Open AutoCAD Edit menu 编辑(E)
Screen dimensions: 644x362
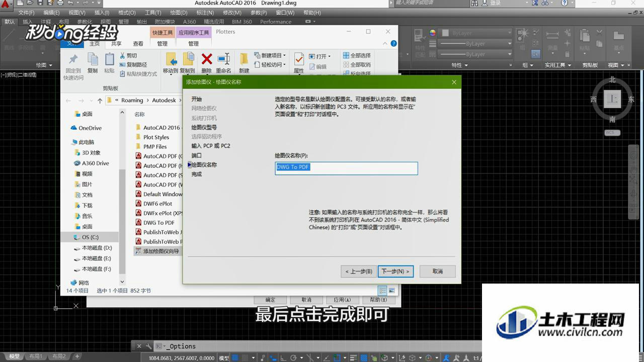(x=51, y=13)
